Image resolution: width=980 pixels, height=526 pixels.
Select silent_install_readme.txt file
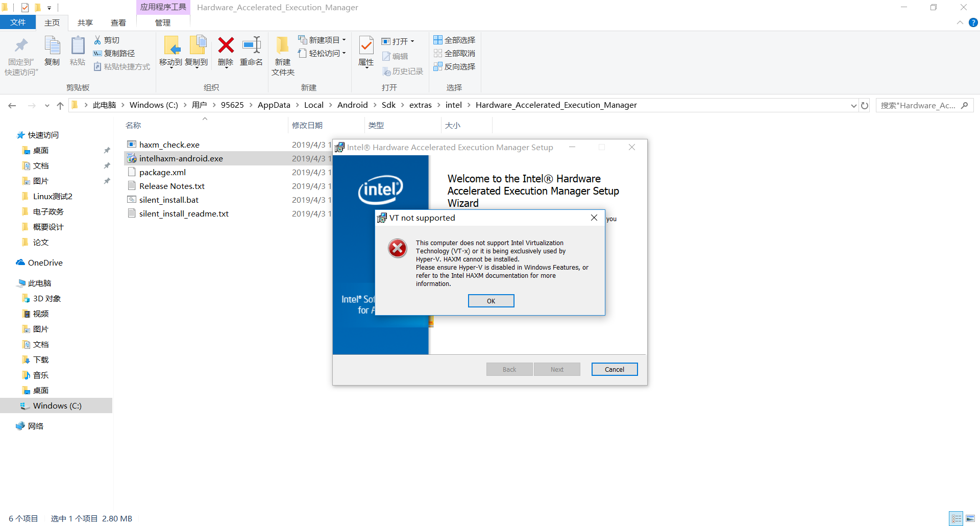tap(184, 213)
